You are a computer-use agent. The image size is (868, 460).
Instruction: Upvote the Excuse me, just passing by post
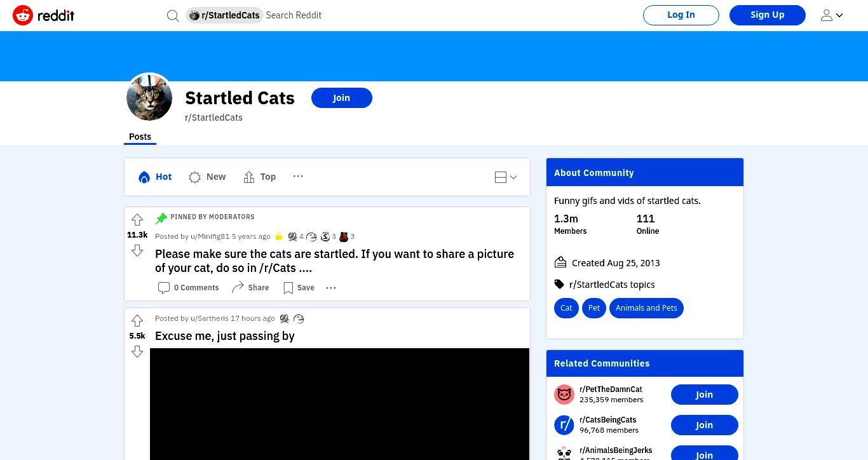coord(137,321)
